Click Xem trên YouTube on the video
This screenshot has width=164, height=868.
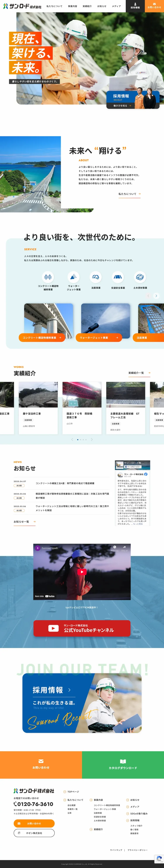point(45,596)
